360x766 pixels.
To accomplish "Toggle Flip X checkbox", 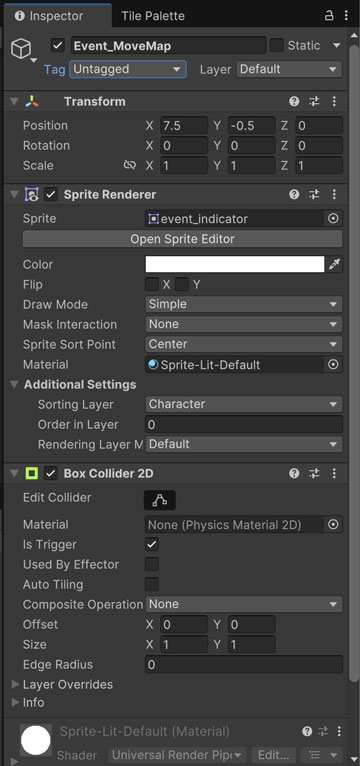I will [152, 284].
